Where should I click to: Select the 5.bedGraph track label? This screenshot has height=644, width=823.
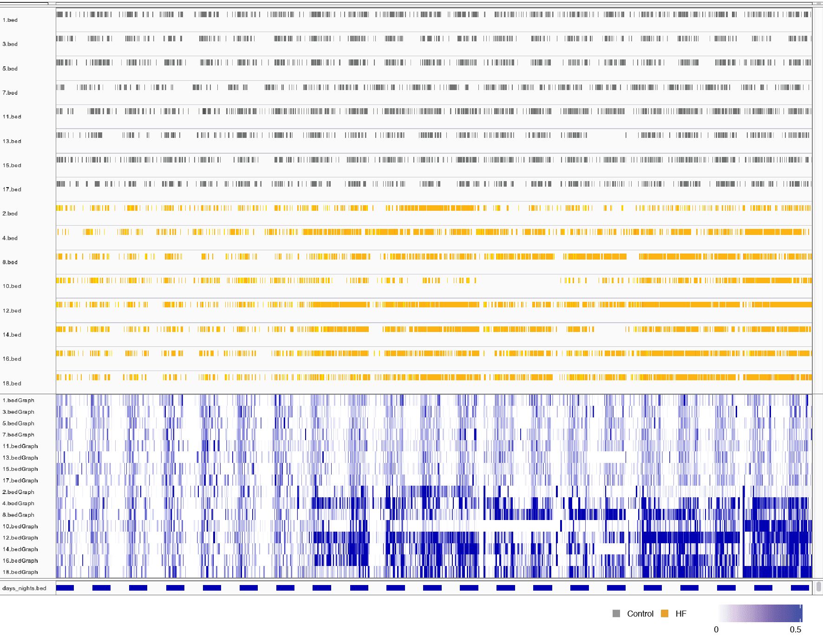[19, 423]
